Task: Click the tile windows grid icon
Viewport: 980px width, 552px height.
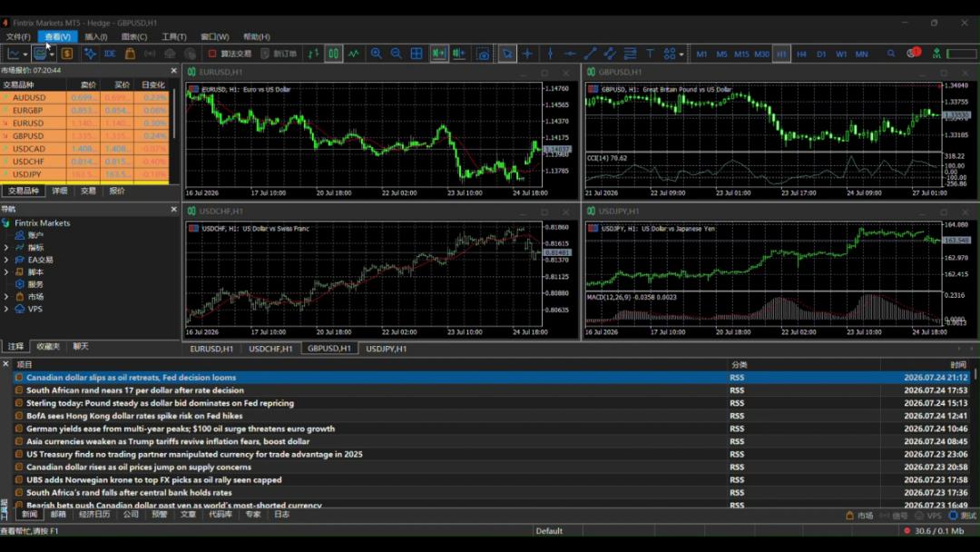Action: click(x=416, y=54)
